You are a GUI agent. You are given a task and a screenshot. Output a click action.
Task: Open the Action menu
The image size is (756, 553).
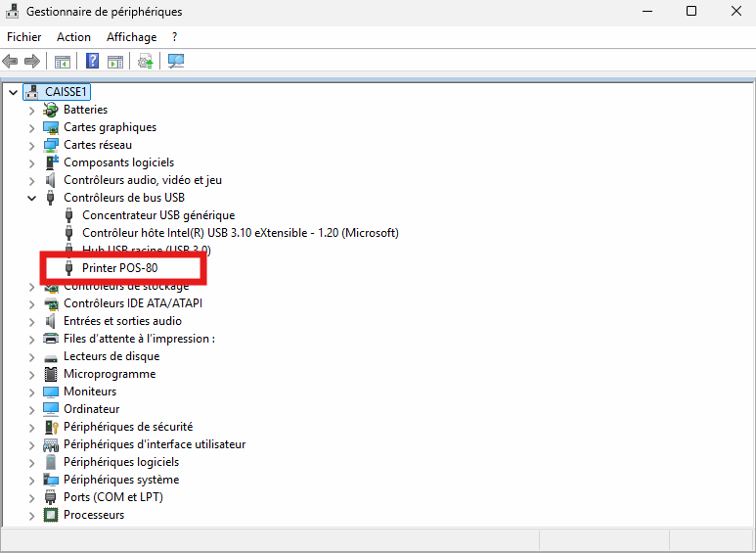pyautogui.click(x=73, y=36)
